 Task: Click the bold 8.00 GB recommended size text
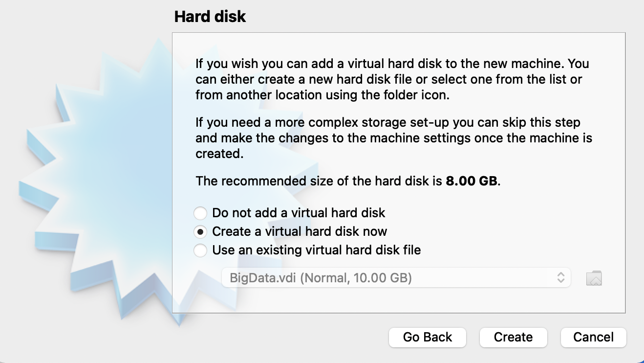click(x=471, y=181)
